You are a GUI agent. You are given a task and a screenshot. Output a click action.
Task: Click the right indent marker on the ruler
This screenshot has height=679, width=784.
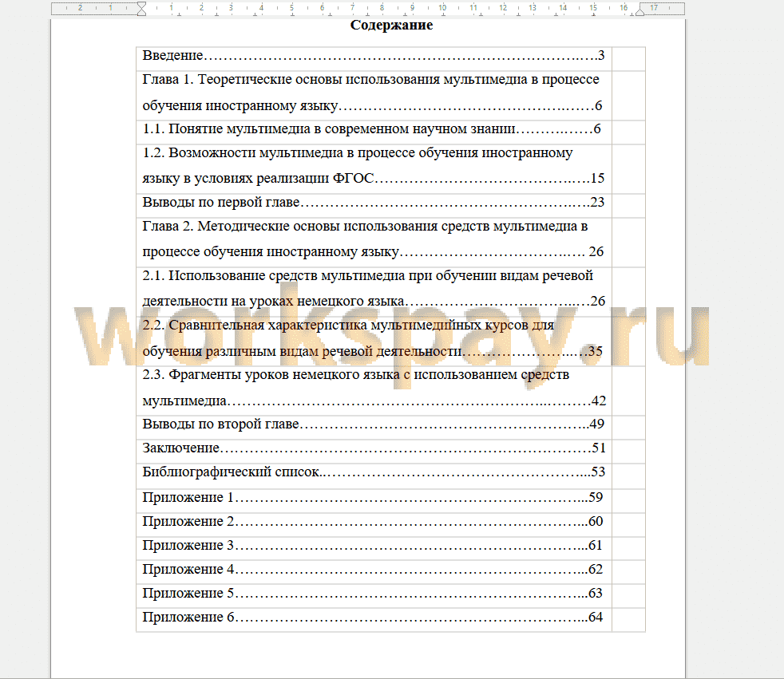point(639,11)
